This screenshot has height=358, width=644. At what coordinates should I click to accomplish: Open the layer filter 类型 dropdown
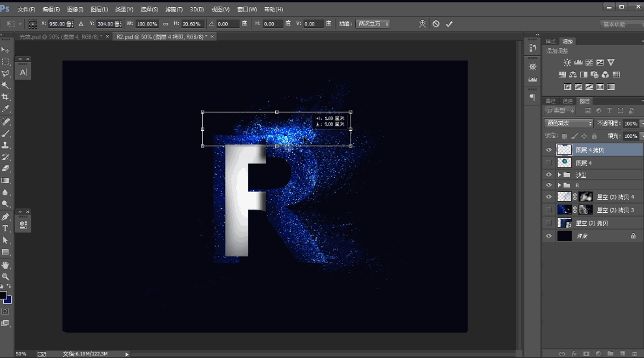[560, 111]
